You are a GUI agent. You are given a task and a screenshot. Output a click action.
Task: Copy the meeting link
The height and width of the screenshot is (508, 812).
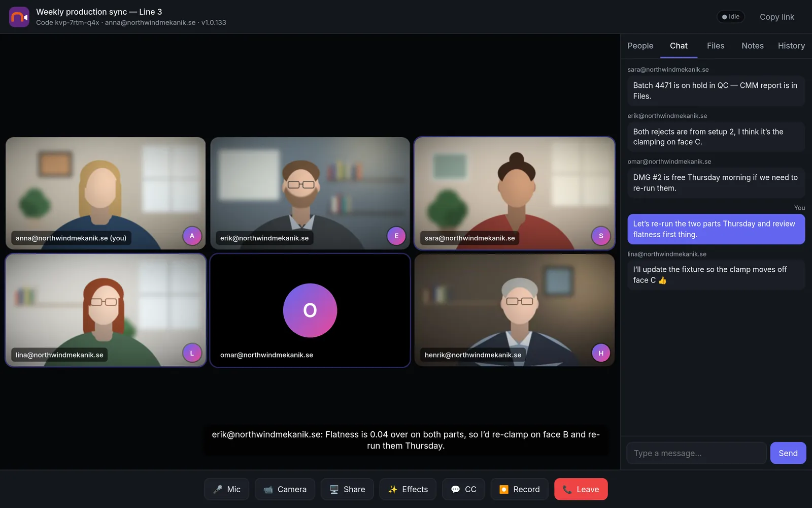[777, 17]
